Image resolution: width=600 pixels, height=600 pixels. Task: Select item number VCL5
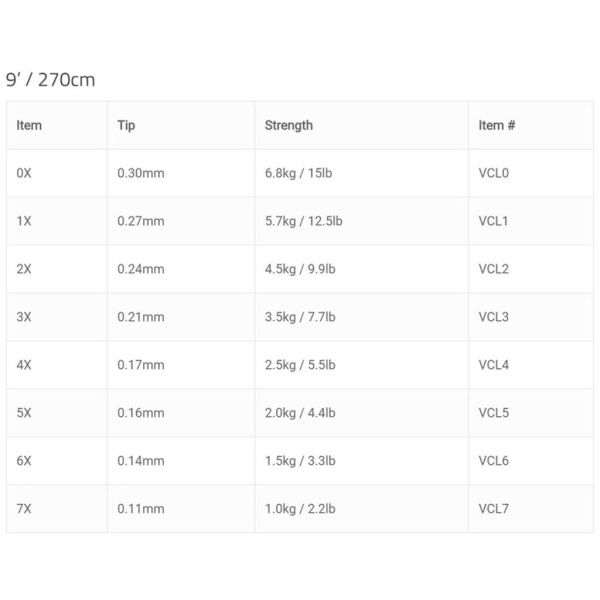(494, 413)
